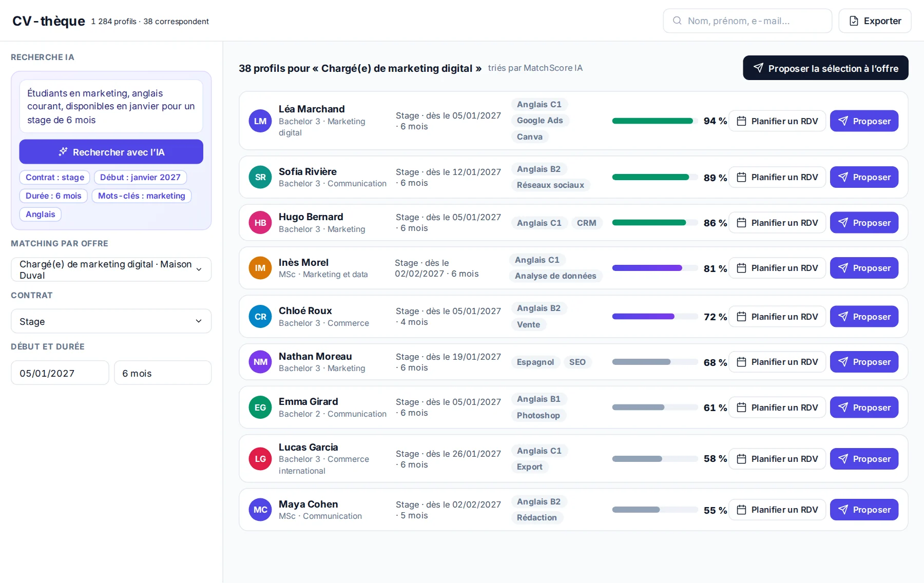Click LM avatar of Léa Marchand
Viewport: 924px width, 583px height.
[260, 121]
